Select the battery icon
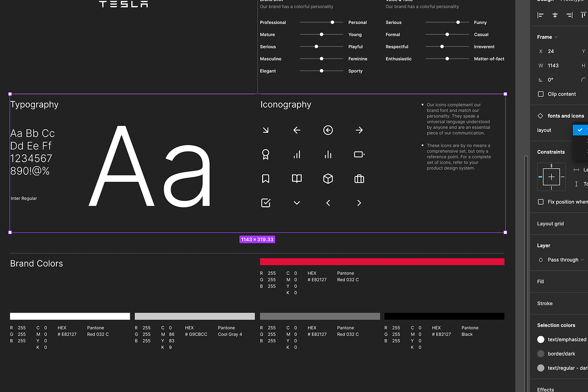Image resolution: width=588 pixels, height=392 pixels. coord(359,154)
